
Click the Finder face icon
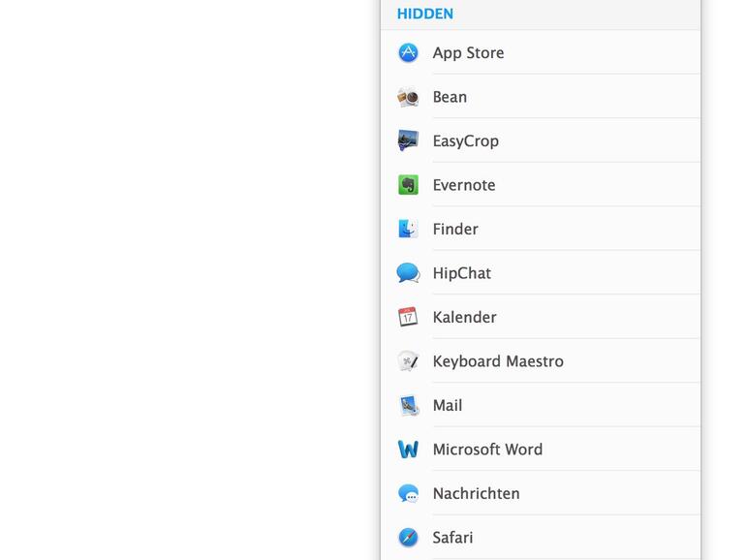pos(408,230)
